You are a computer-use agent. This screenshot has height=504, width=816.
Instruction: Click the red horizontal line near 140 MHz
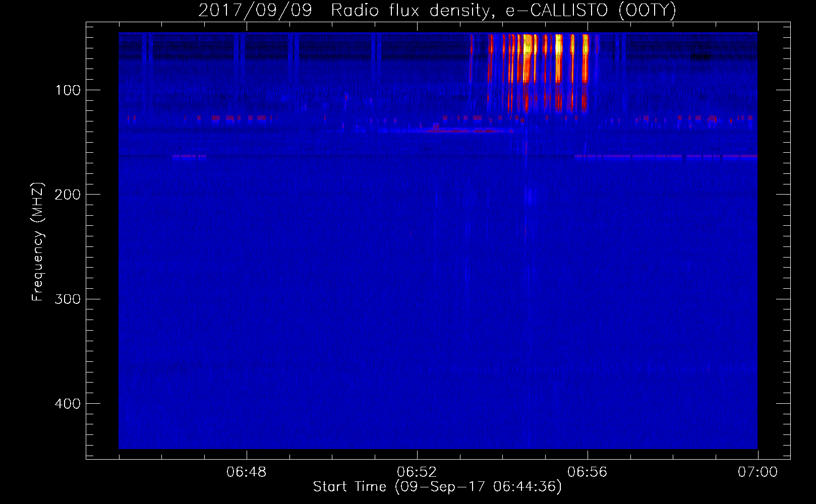point(469,131)
